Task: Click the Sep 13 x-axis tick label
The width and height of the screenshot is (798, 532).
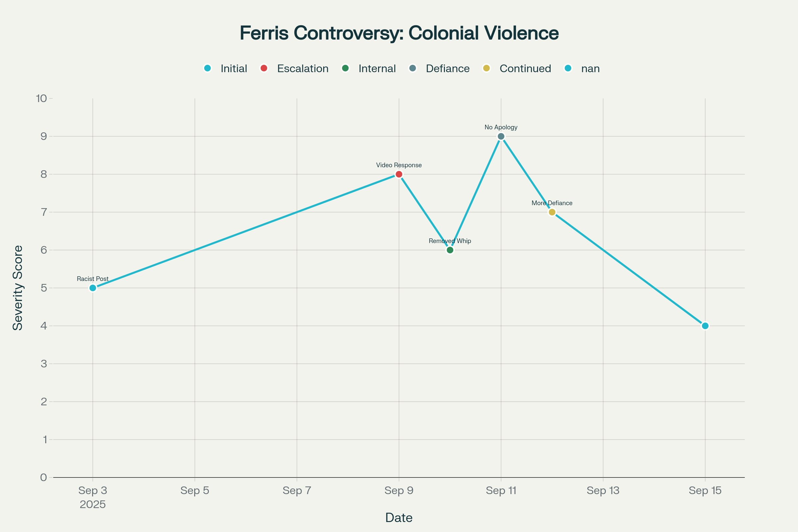Action: [x=603, y=491]
